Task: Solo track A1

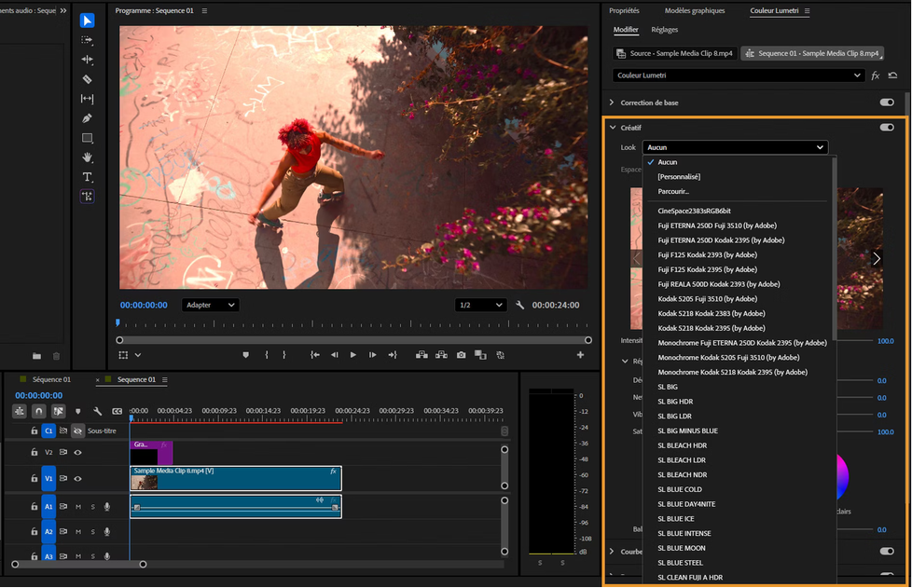Action: (92, 507)
